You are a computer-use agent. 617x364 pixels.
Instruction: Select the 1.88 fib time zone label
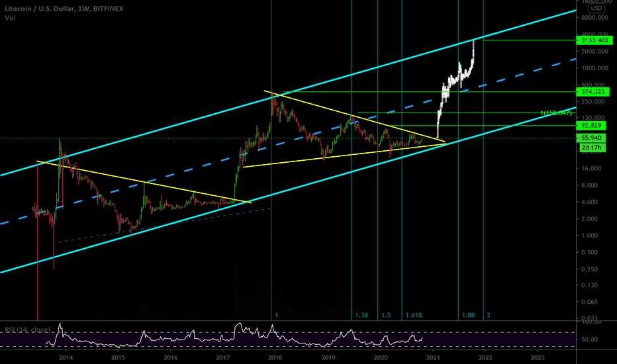(468, 315)
